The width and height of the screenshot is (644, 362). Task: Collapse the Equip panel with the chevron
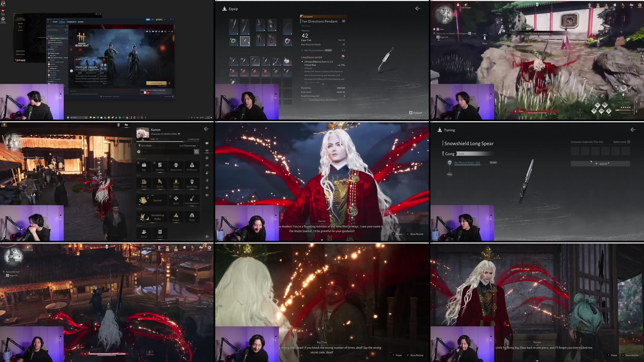[418, 8]
